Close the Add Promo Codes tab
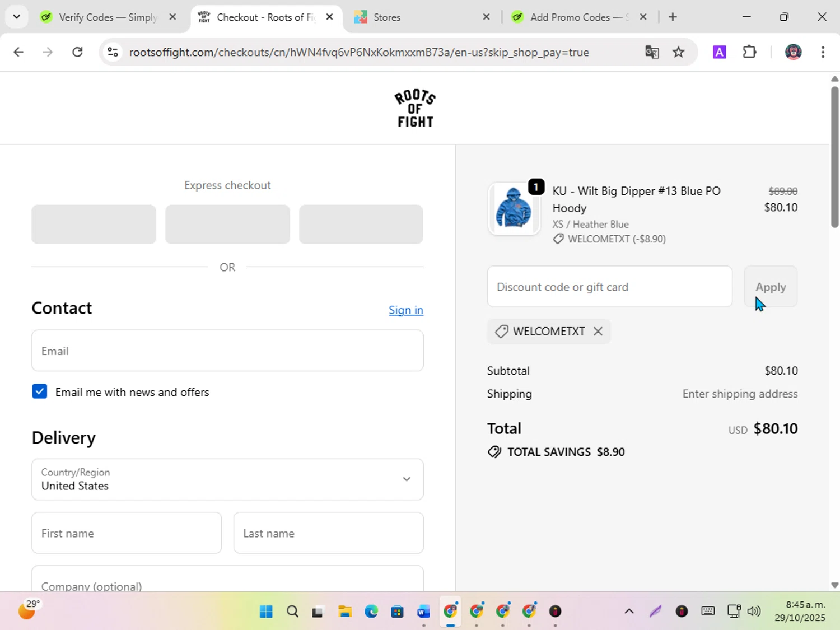 click(x=643, y=17)
